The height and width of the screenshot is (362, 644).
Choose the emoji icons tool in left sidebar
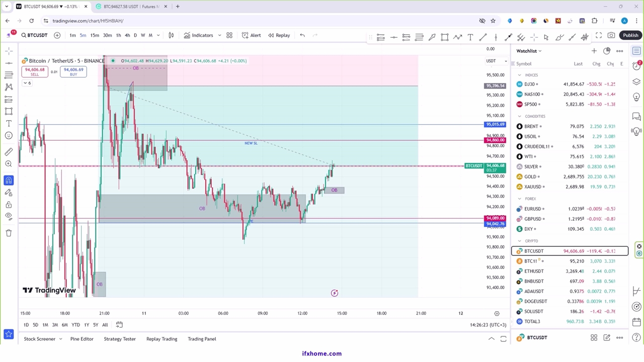tap(9, 135)
